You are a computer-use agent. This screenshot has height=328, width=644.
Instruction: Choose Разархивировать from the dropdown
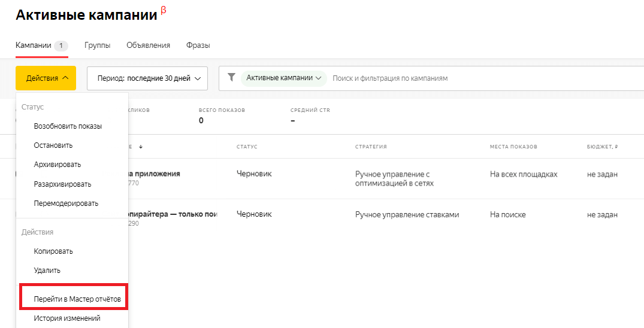tap(62, 184)
